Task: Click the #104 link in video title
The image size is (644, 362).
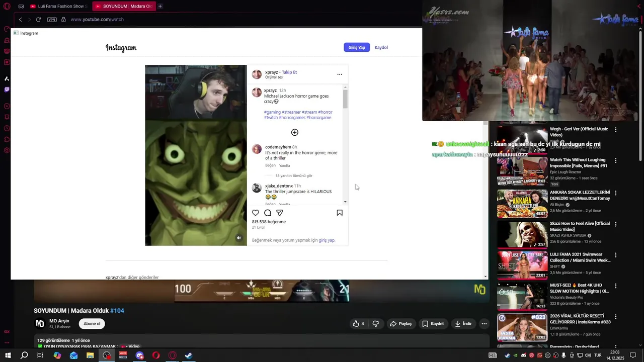Action: (117, 311)
